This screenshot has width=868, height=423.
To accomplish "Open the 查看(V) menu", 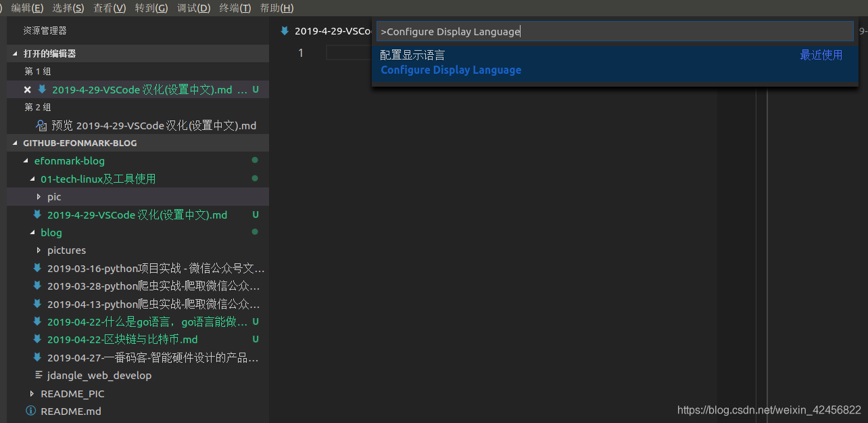I will click(110, 8).
